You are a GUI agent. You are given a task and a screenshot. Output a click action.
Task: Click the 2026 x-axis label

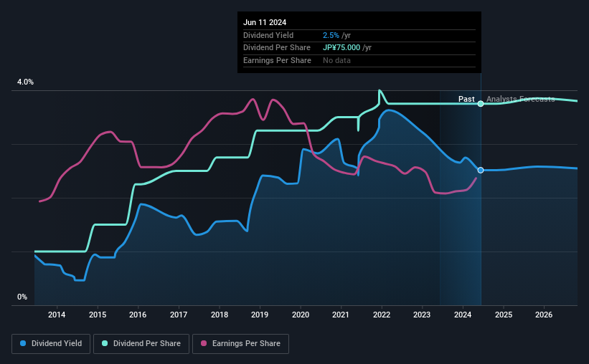(544, 315)
